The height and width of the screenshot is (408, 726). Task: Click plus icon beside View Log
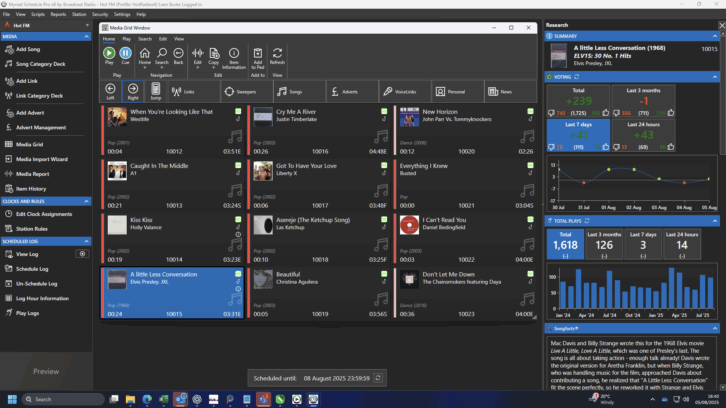pyautogui.click(x=82, y=254)
